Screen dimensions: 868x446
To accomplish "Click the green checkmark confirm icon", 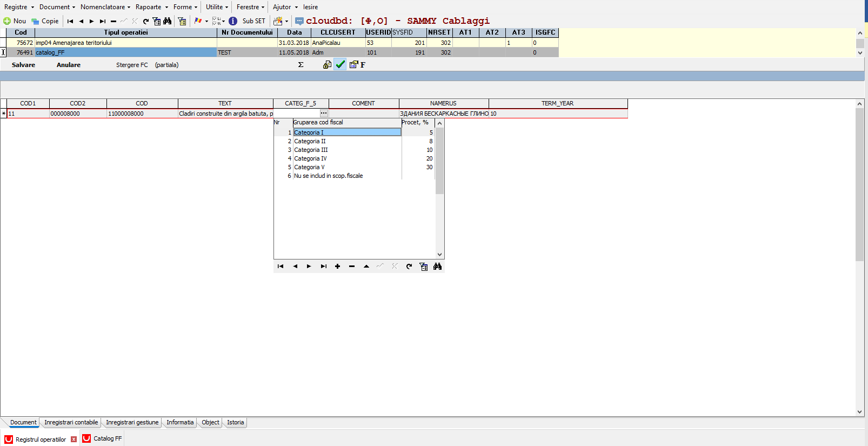I will click(340, 65).
